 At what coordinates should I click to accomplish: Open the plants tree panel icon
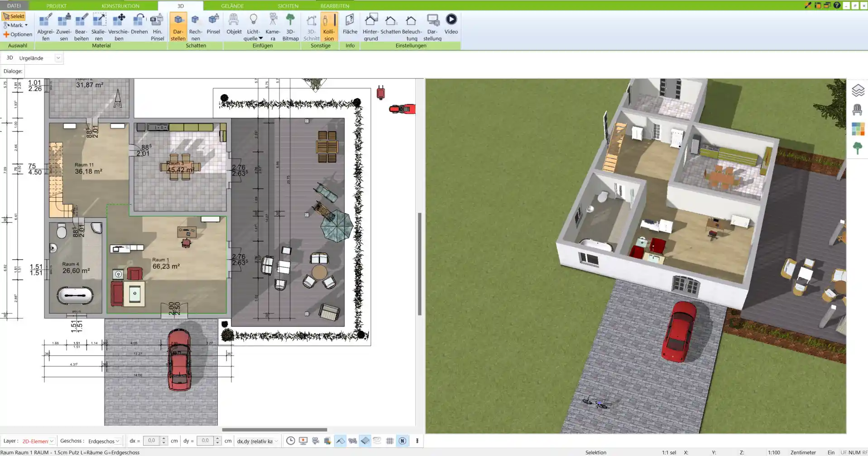coord(857,148)
